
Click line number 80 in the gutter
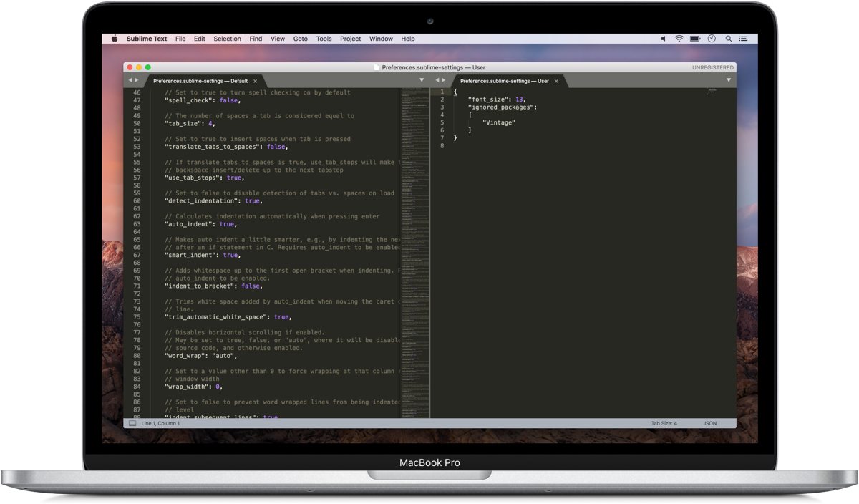click(137, 356)
